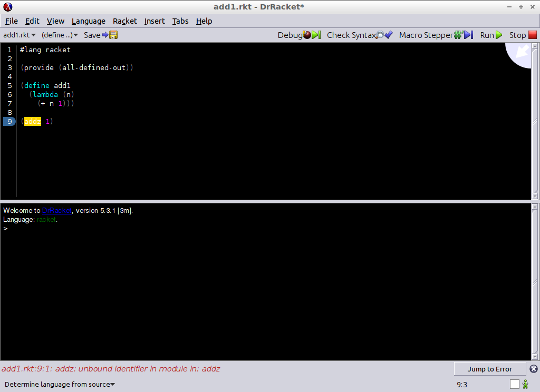Click the 9:3 cursor position indicator
This screenshot has height=392, width=540.
[x=462, y=385]
